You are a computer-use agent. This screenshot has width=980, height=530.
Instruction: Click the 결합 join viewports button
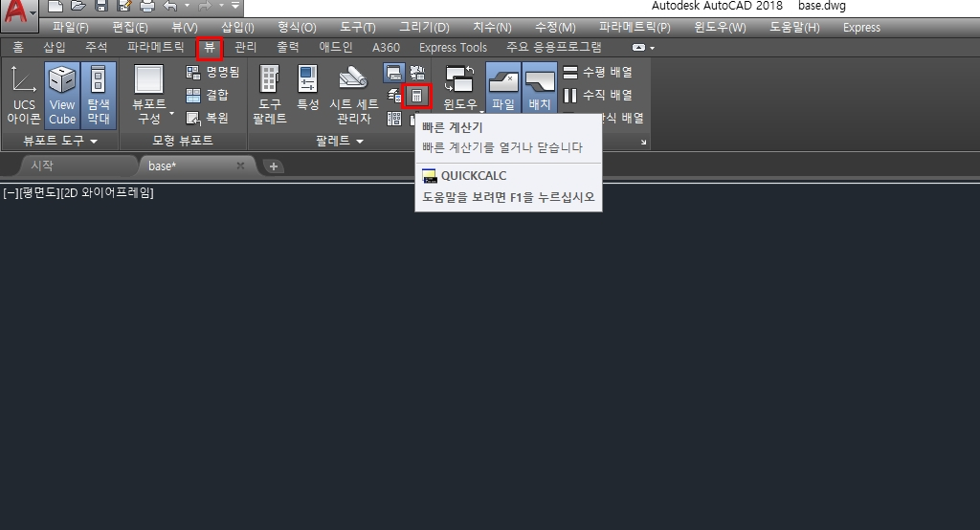click(207, 95)
